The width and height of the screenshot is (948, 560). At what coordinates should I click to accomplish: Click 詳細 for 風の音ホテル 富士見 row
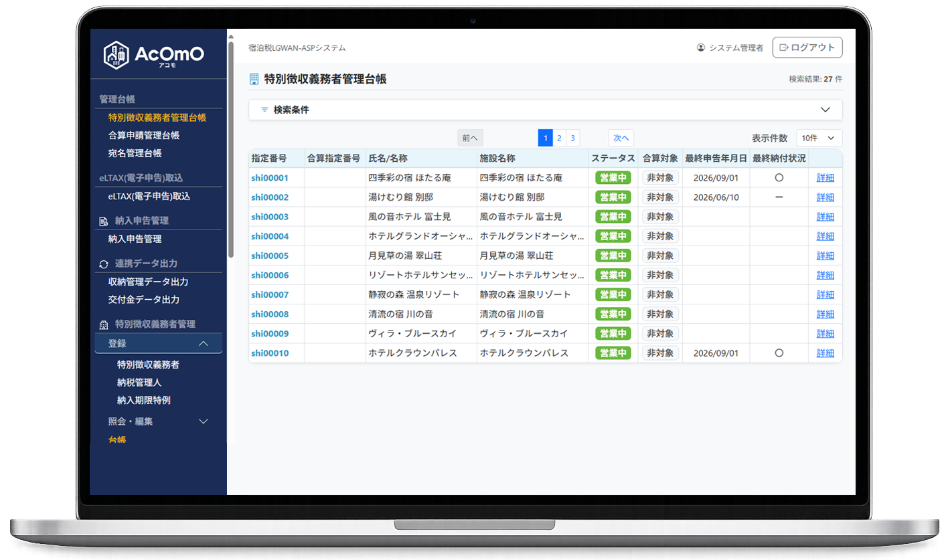pos(825,217)
